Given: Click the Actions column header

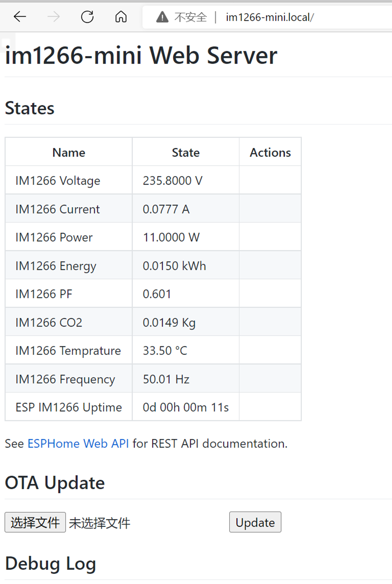Looking at the screenshot, I should tap(270, 153).
